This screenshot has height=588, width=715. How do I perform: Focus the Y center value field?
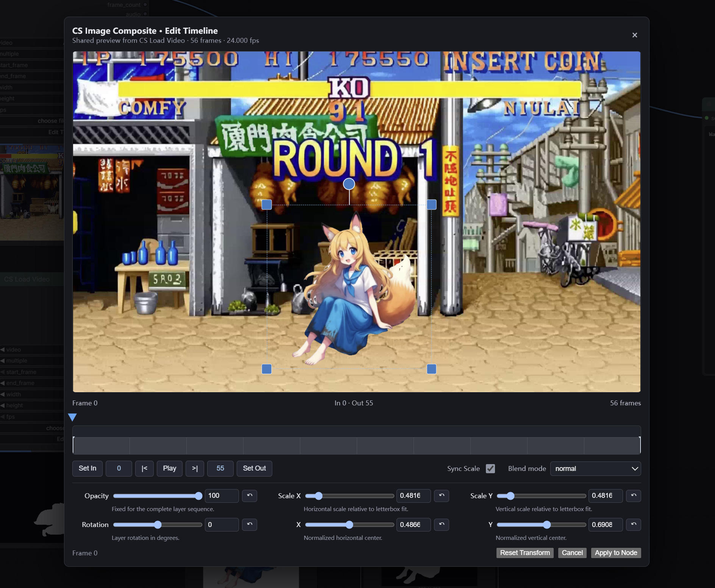click(x=606, y=524)
